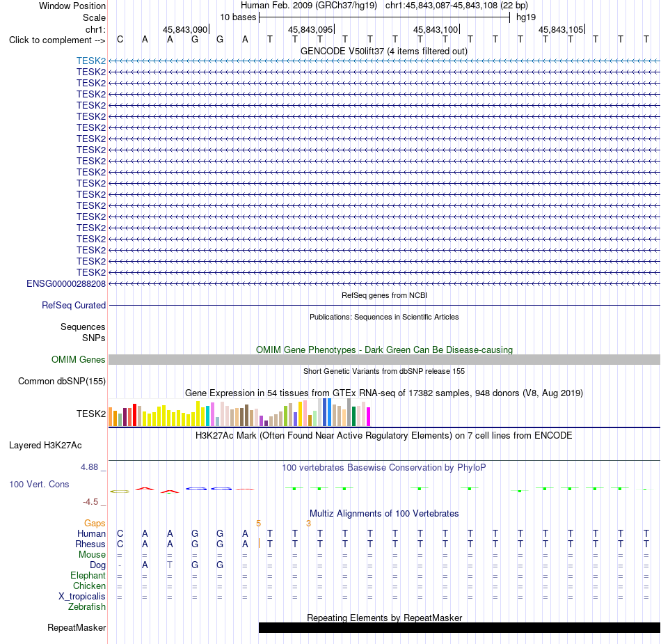Click the X_tropicalis species row label
Screen dimensions: 661x644
pos(82,597)
